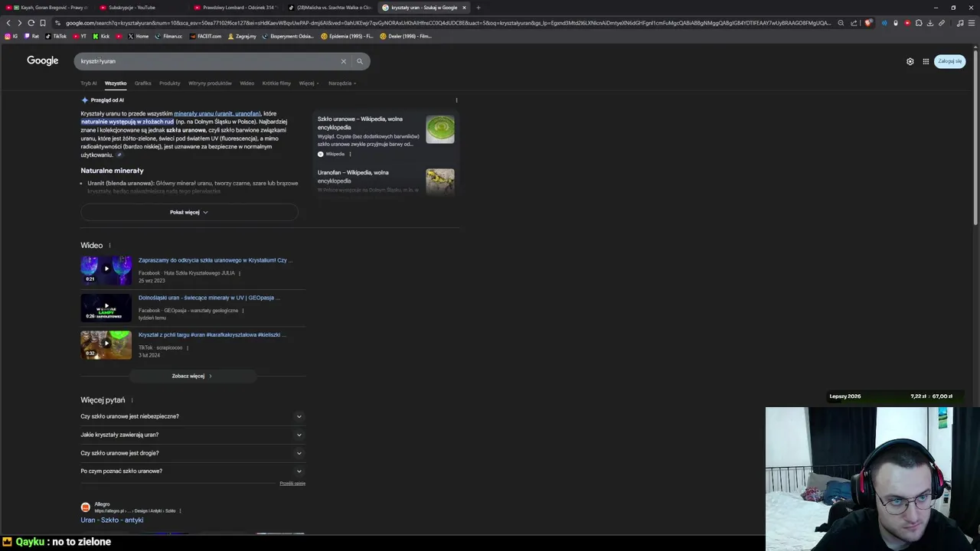This screenshot has width=980, height=551.
Task: Click the music note icon in browser toolbar
Action: tap(960, 23)
